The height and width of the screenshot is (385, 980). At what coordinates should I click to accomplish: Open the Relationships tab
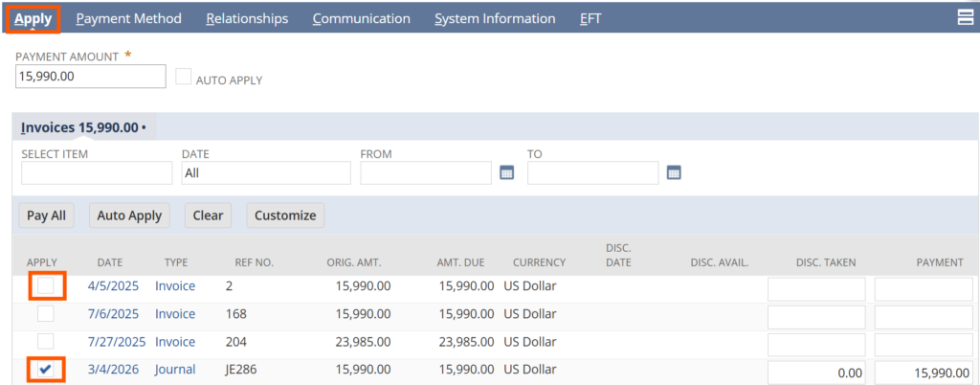point(247,19)
